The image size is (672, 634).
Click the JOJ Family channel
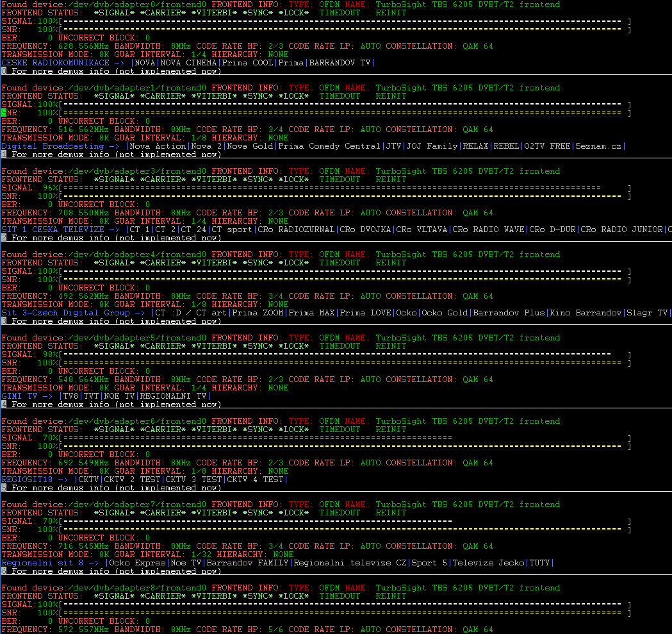tap(432, 146)
